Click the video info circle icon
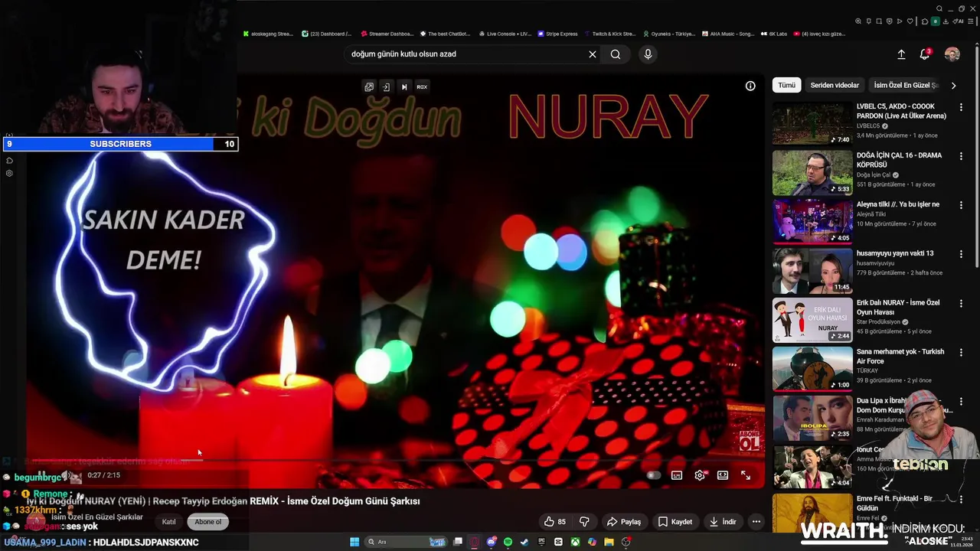This screenshot has width=980, height=551. [750, 86]
